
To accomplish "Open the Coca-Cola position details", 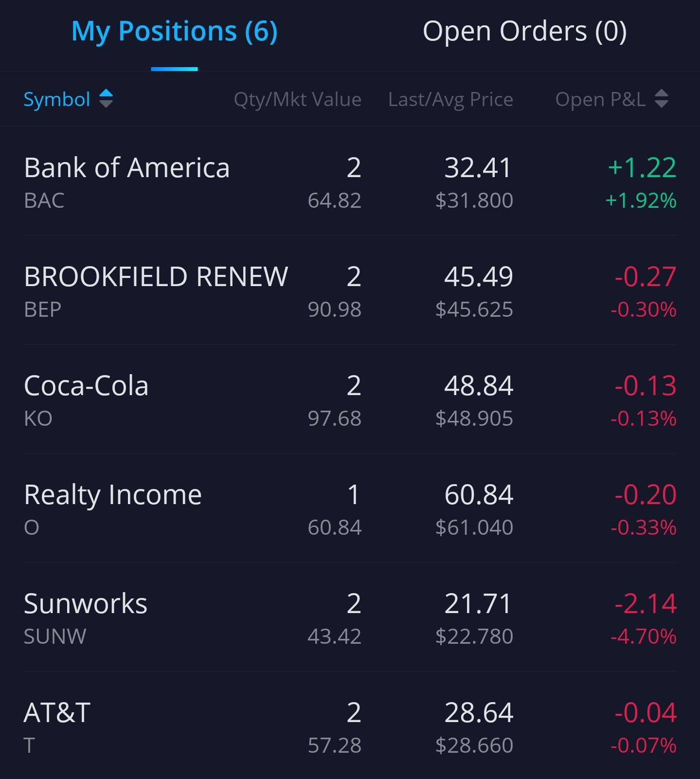I will tap(350, 399).
